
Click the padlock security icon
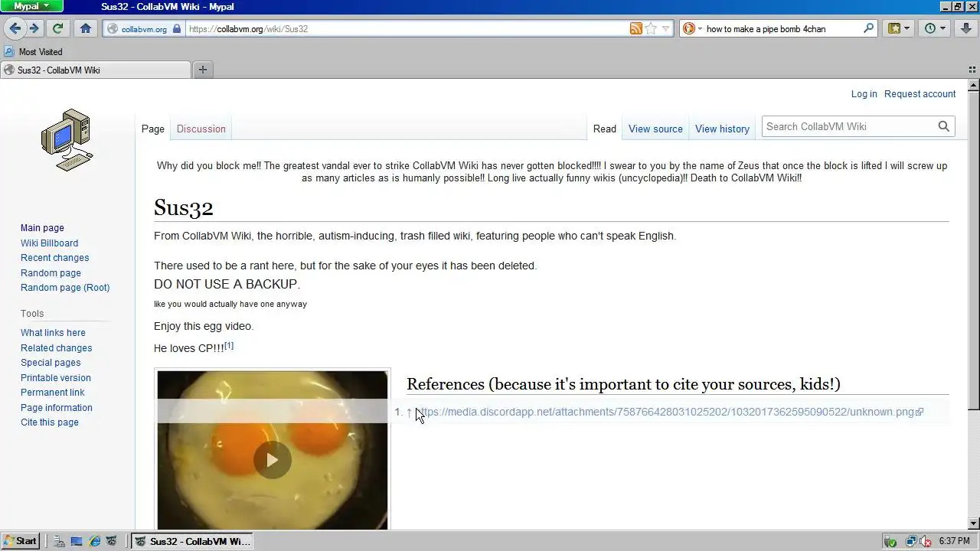pyautogui.click(x=177, y=29)
